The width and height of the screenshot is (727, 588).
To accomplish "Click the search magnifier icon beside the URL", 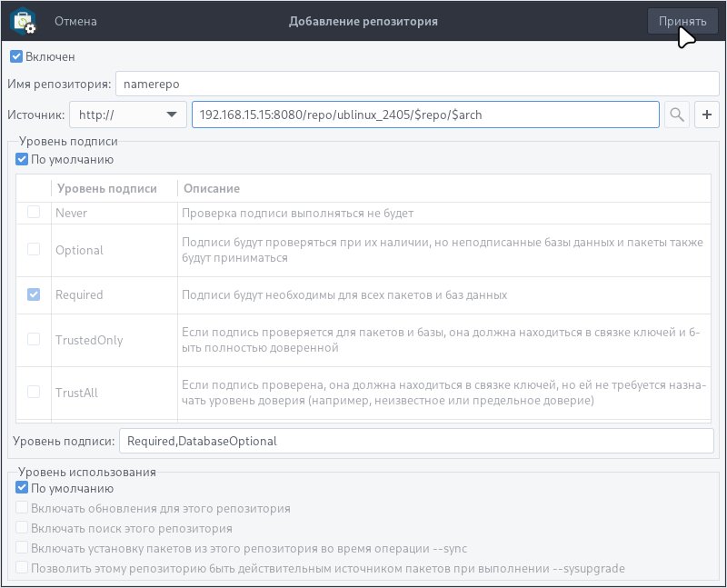I will (x=676, y=115).
